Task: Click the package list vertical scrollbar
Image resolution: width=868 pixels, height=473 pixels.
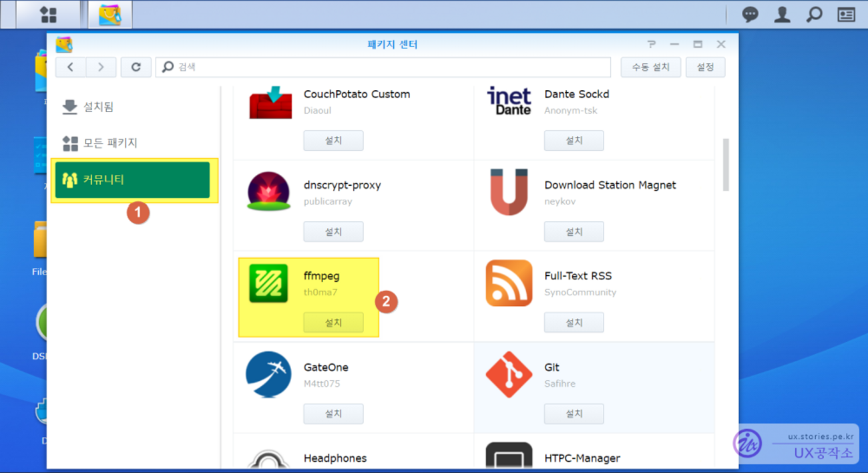Action: [726, 164]
